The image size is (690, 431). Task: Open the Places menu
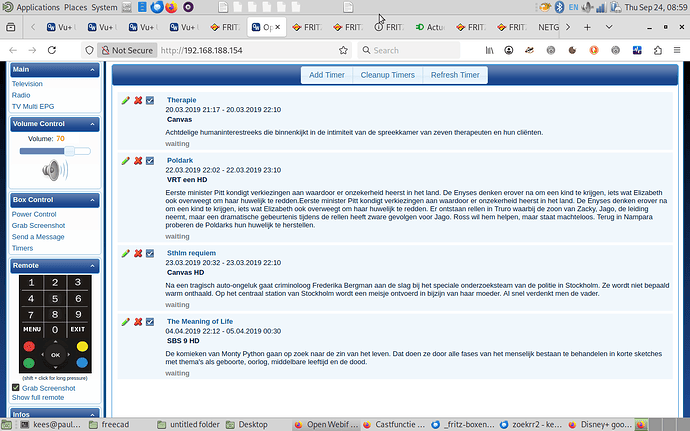[x=76, y=7]
